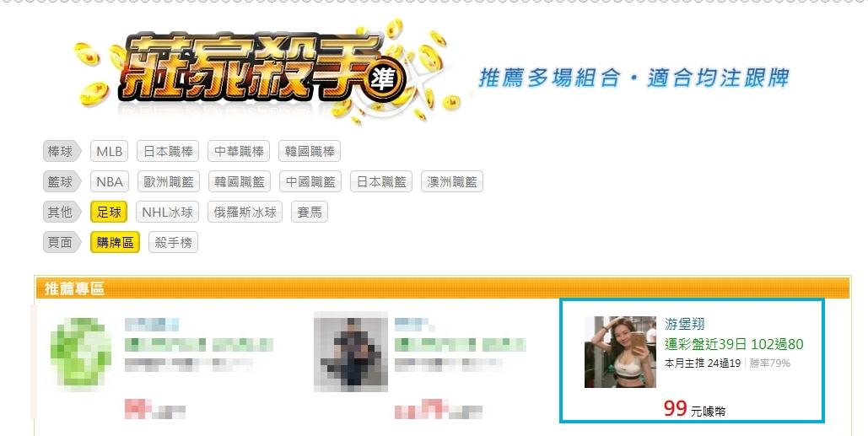The width and height of the screenshot is (868, 436).
Task: Select the NBA filter
Action: tap(110, 181)
